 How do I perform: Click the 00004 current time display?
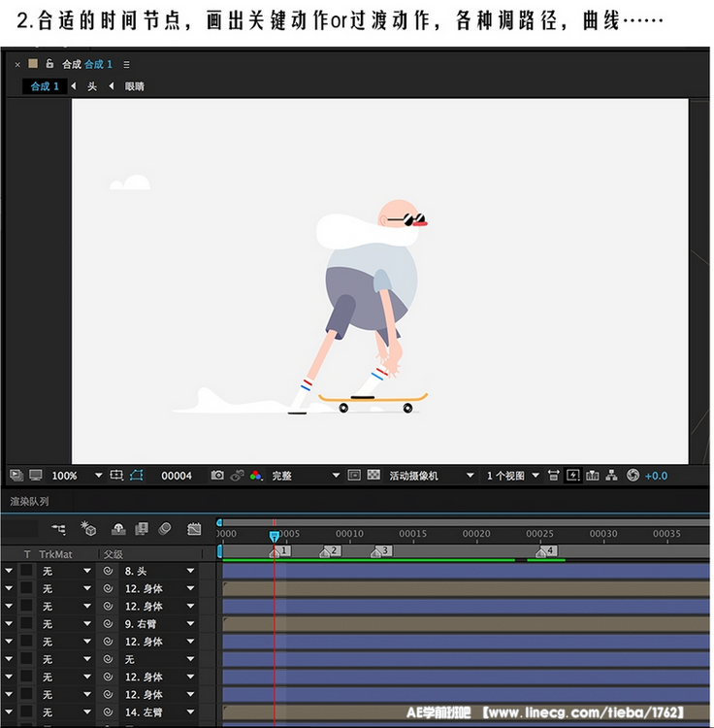[177, 476]
